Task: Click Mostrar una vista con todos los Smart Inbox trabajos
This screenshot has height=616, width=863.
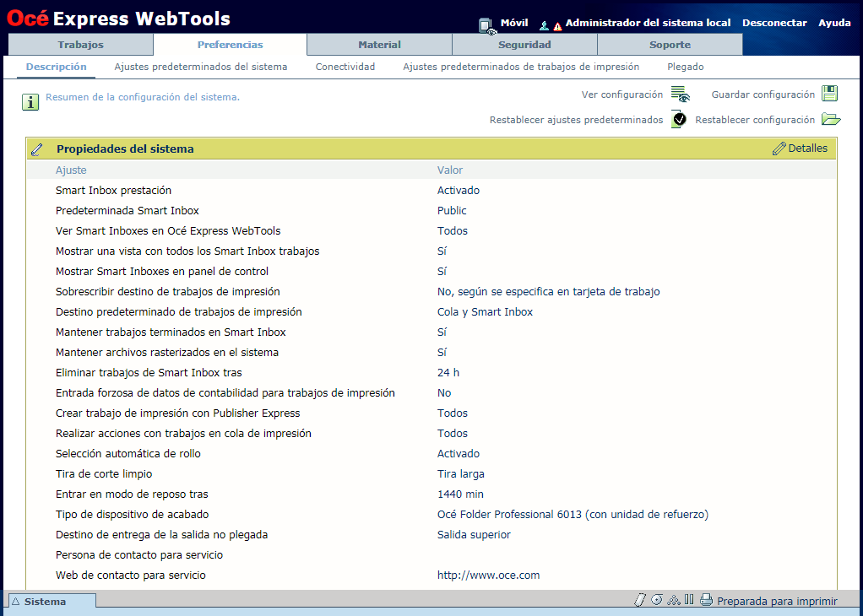Action: (x=187, y=251)
